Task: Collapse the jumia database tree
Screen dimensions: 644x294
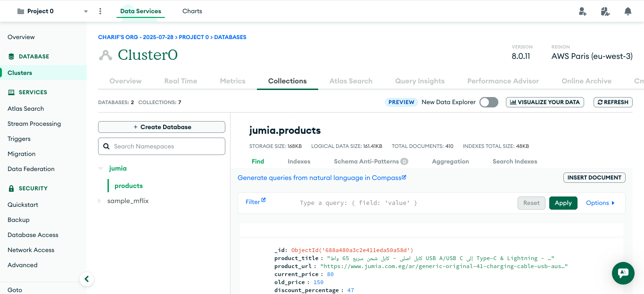Action: (x=100, y=168)
